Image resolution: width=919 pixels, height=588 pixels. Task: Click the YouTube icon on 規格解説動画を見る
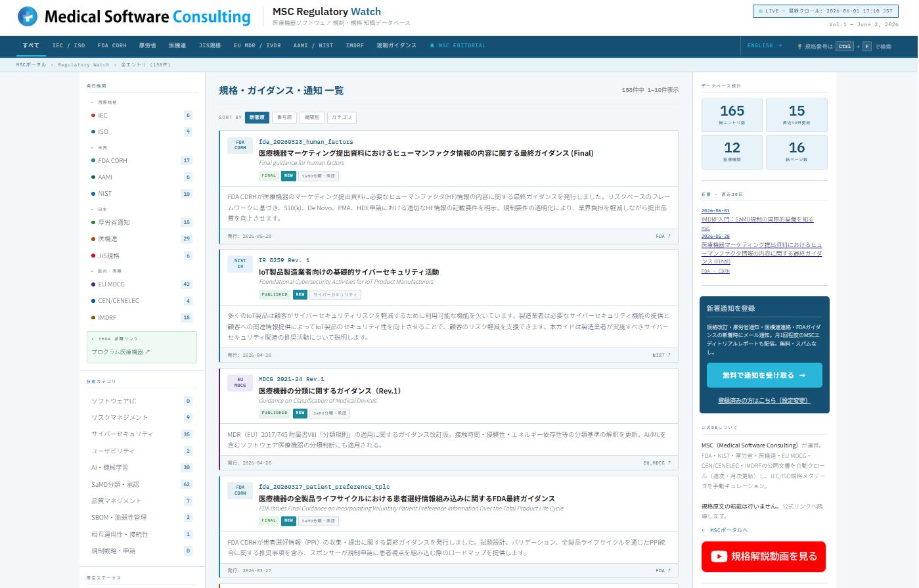(x=719, y=556)
